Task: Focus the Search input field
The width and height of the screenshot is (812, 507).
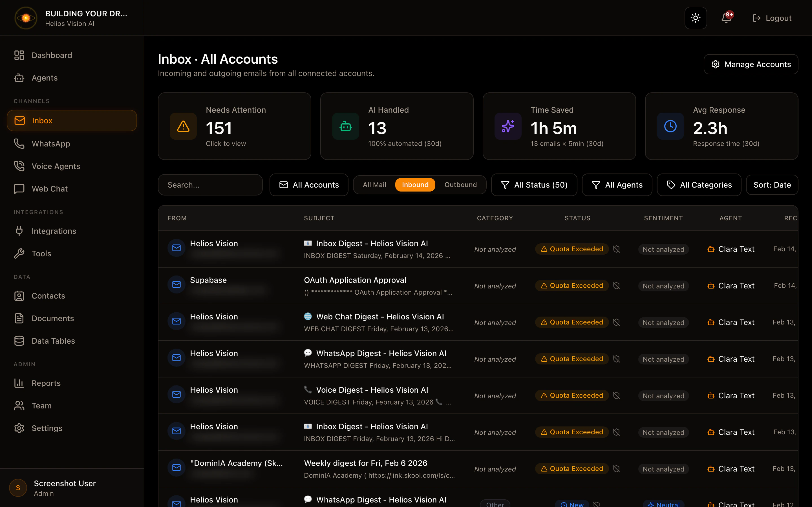Action: 210,185
